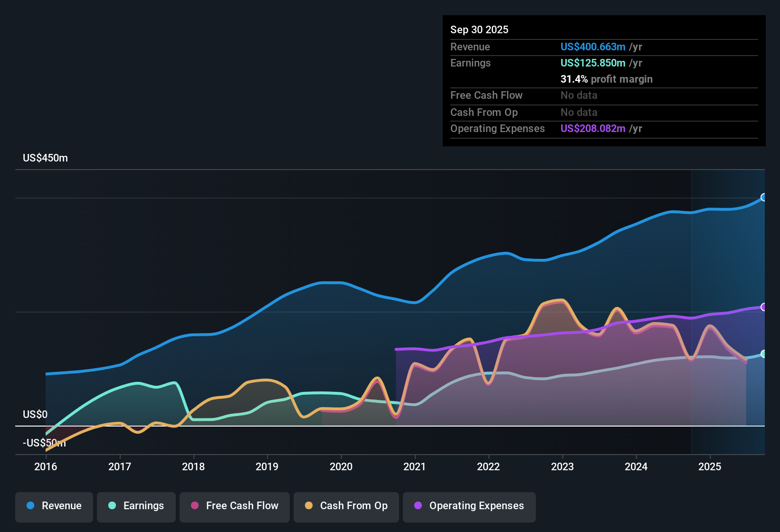Toggle the Revenue series visibility
The height and width of the screenshot is (532, 780).
pyautogui.click(x=54, y=506)
